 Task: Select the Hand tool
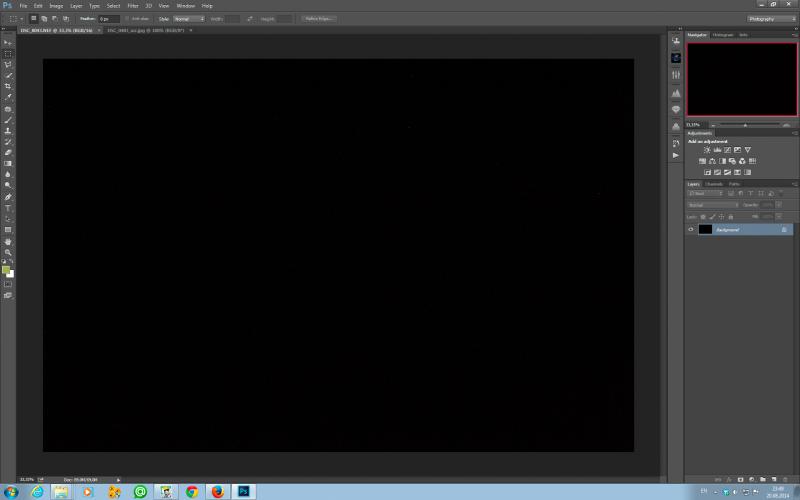tap(8, 242)
